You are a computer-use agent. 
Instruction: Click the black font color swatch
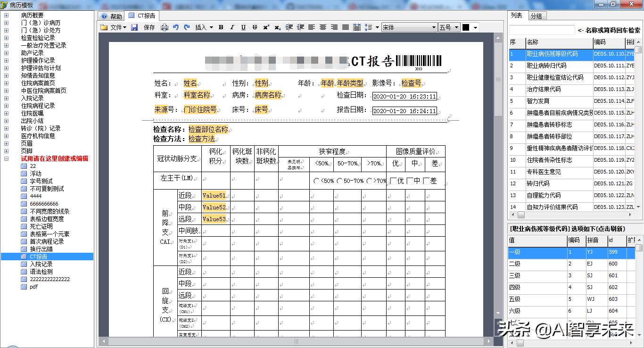click(466, 27)
